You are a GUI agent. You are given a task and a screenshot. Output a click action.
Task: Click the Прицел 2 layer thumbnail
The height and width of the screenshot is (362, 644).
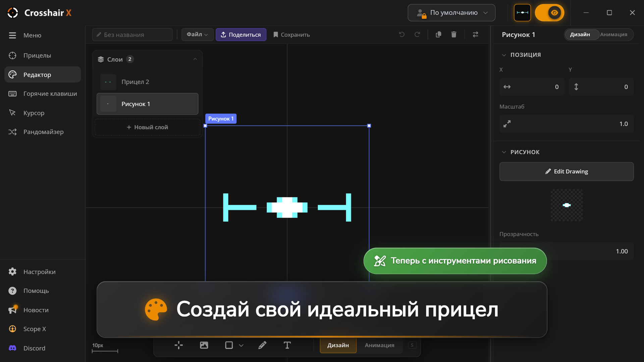[108, 82]
